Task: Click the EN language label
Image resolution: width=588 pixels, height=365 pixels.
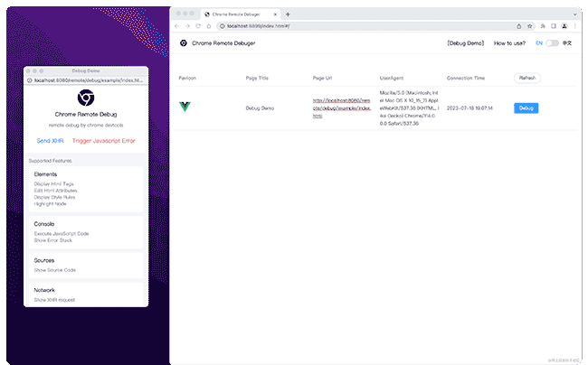Action: pos(539,43)
